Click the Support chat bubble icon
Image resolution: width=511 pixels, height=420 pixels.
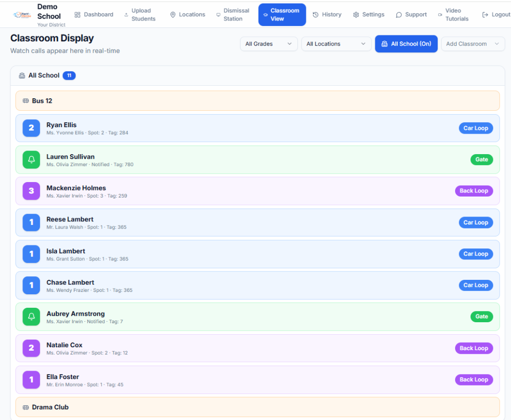tap(399, 14)
